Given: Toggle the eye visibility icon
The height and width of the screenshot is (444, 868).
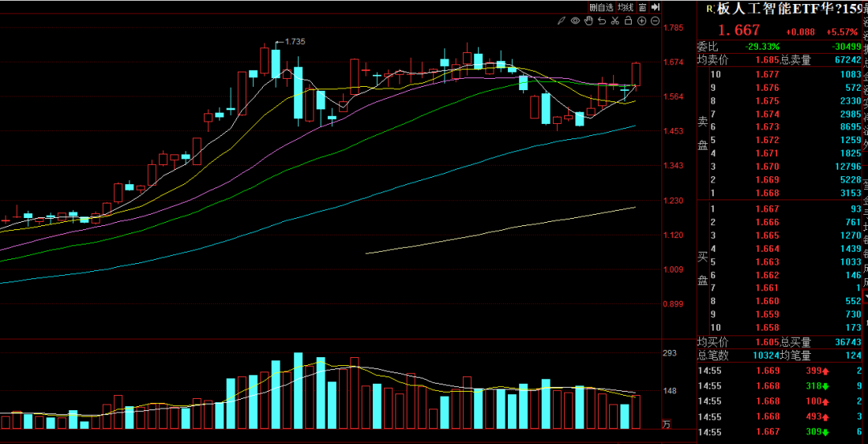Looking at the screenshot, I should point(575,21).
